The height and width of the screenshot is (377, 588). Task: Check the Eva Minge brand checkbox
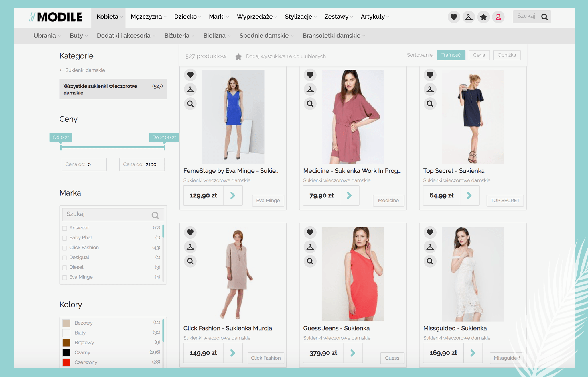click(65, 277)
